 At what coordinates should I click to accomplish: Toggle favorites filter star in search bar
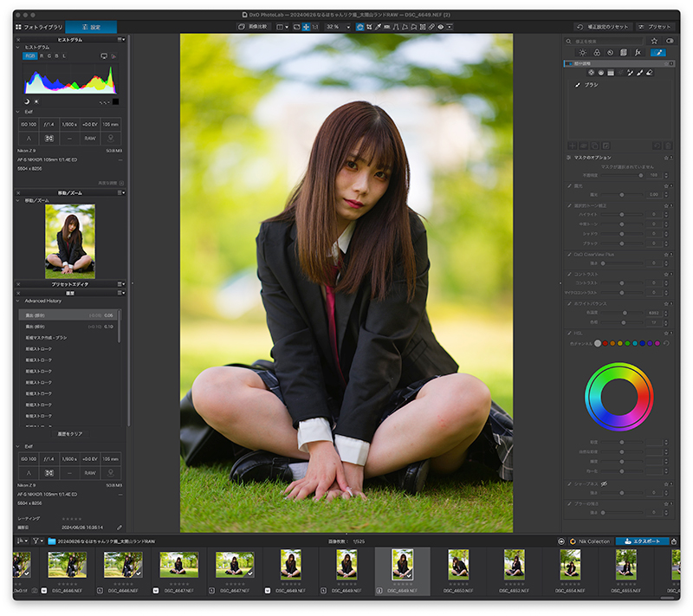click(x=654, y=41)
